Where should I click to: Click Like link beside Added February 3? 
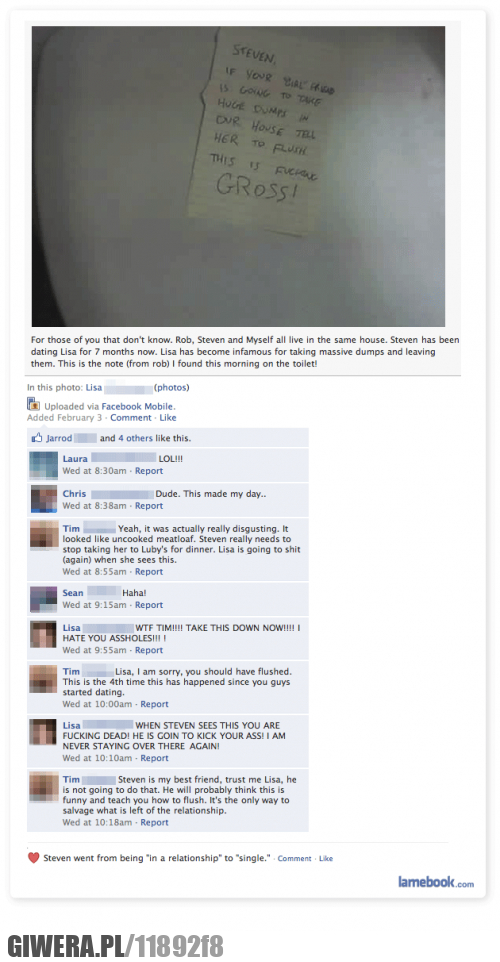coord(167,418)
